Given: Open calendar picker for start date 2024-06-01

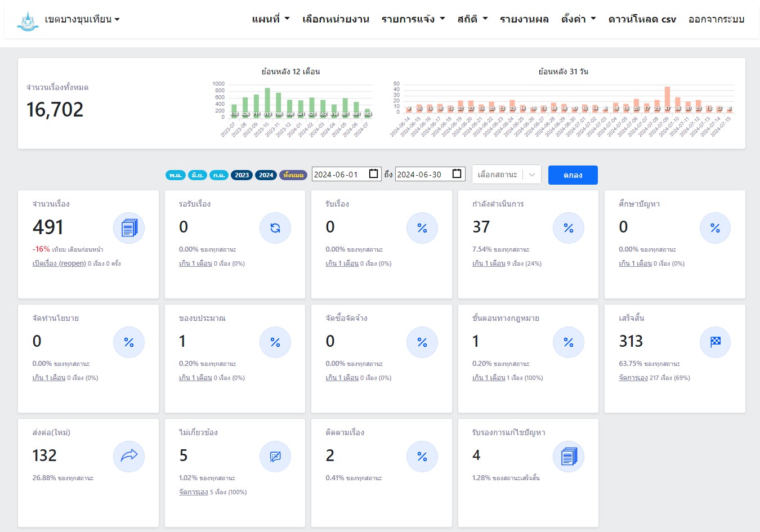Looking at the screenshot, I should pos(374,174).
